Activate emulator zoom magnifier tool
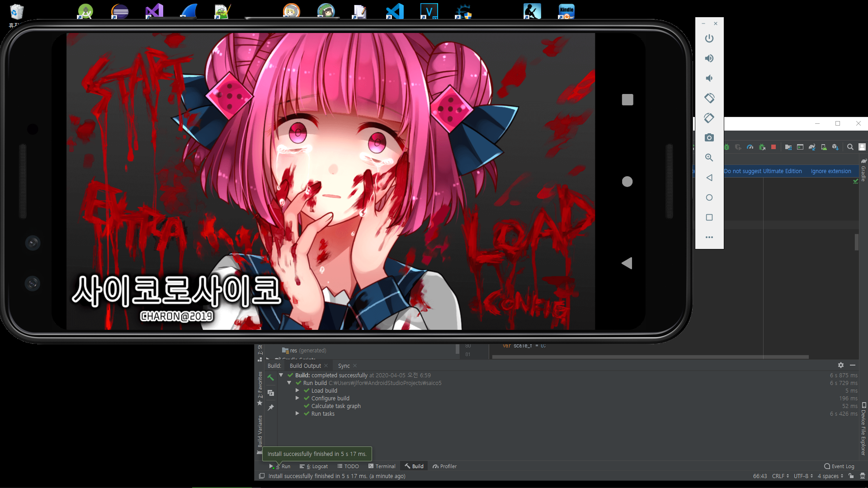The height and width of the screenshot is (488, 868). (709, 158)
